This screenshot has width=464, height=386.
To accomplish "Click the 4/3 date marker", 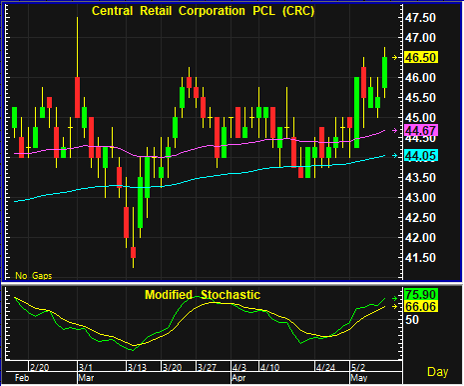I will [x=239, y=367].
